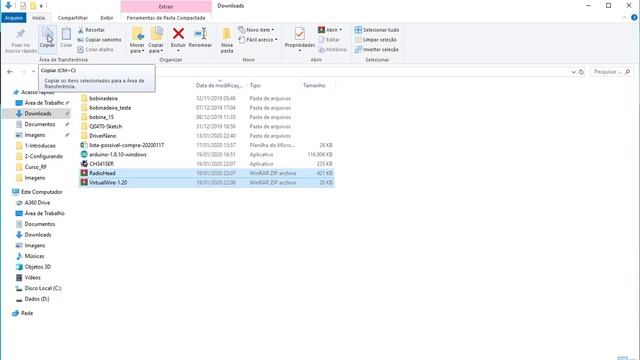The height and width of the screenshot is (360, 640).
Task: Open Quick Access Toolbar customize arrow
Action: coord(41,6)
